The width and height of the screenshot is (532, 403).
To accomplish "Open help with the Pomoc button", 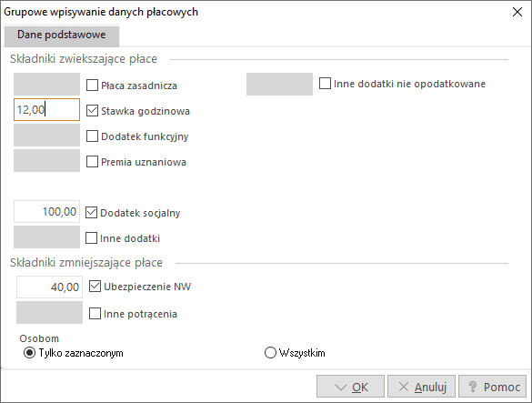I will point(492,387).
